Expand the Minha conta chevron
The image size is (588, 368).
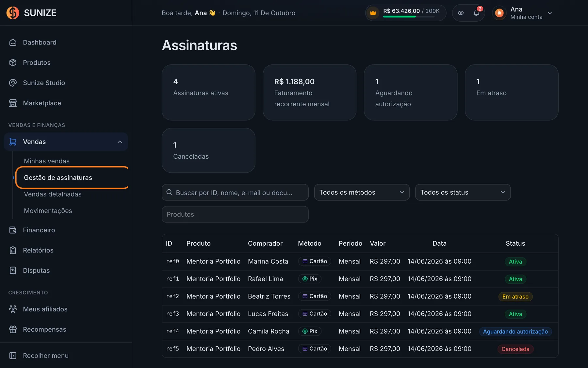click(550, 13)
